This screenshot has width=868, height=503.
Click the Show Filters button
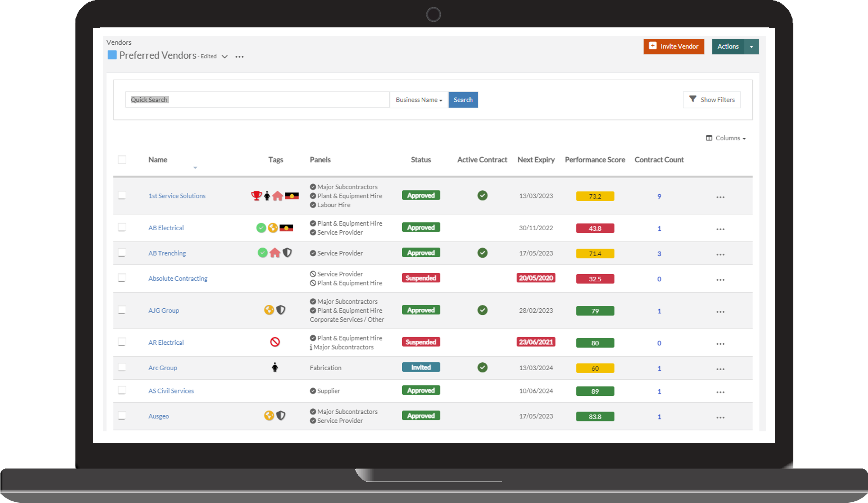[711, 100]
